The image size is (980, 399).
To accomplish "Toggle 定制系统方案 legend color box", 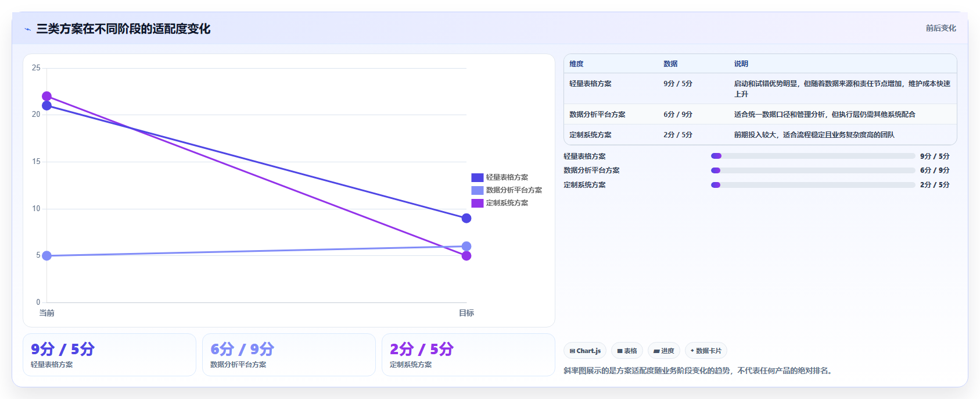I will pos(478,203).
